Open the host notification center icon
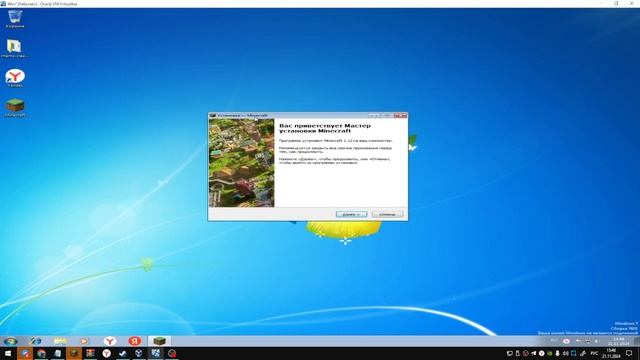Viewport: 640px width, 360px height. pyautogui.click(x=629, y=353)
